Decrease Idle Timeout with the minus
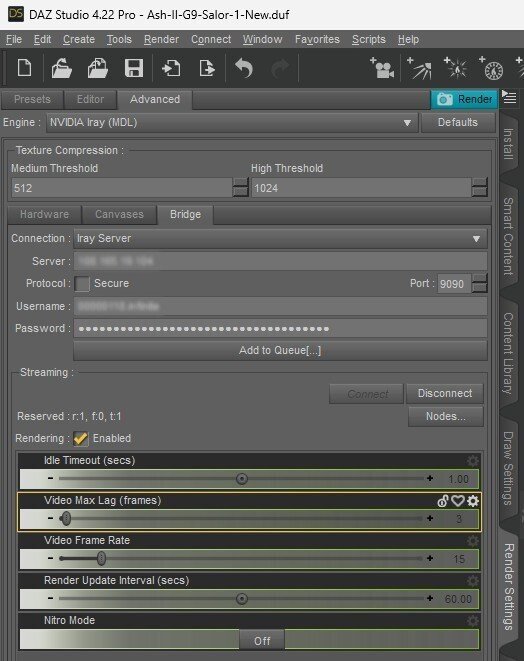 point(51,478)
